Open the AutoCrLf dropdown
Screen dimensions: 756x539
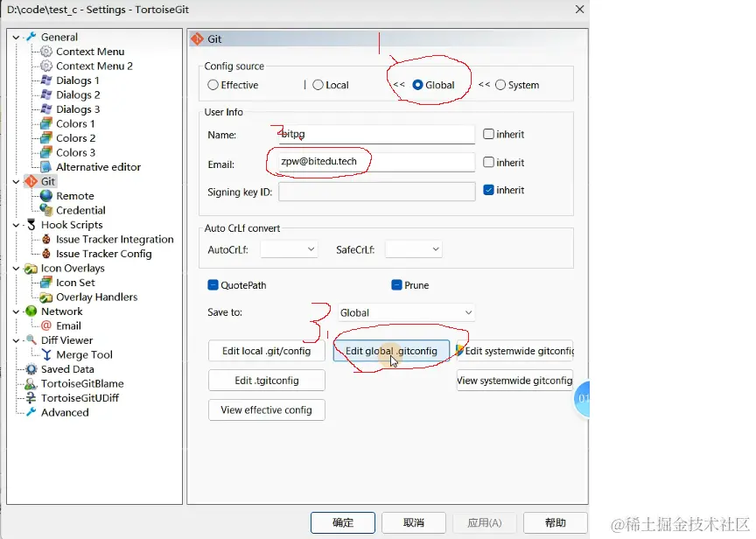click(x=289, y=249)
